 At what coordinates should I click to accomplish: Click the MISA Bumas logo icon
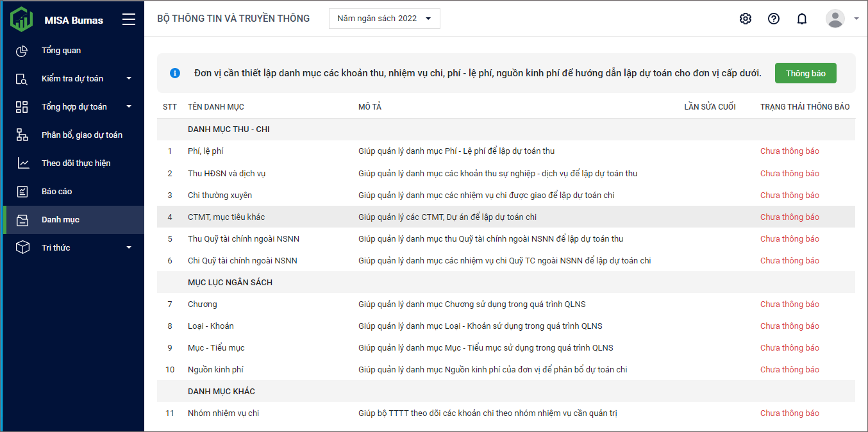21,19
